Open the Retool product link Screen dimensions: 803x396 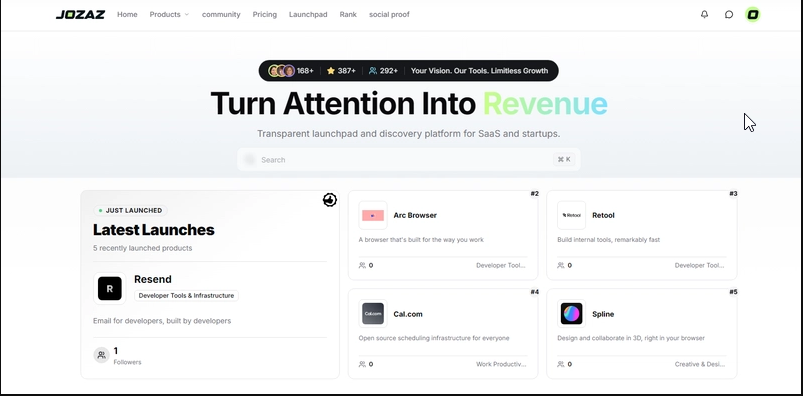click(x=603, y=215)
